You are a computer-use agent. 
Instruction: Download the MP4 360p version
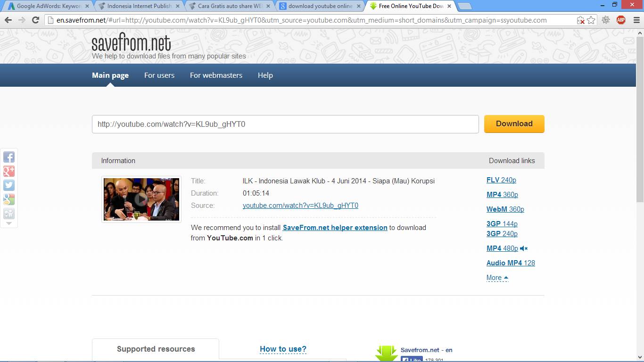(x=502, y=195)
